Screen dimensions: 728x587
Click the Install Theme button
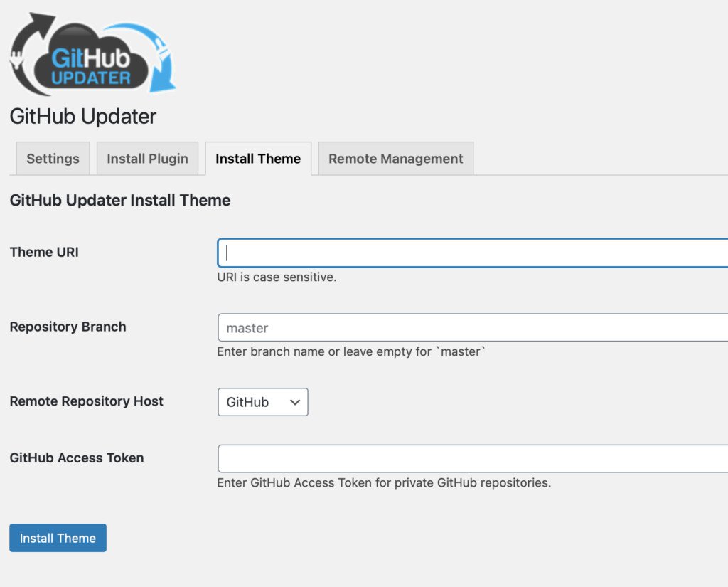(x=58, y=538)
